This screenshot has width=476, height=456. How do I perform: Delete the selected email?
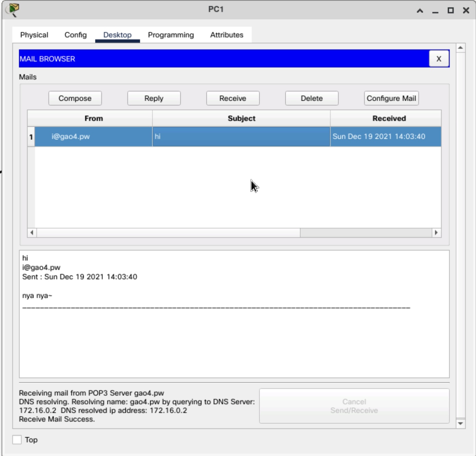(311, 98)
